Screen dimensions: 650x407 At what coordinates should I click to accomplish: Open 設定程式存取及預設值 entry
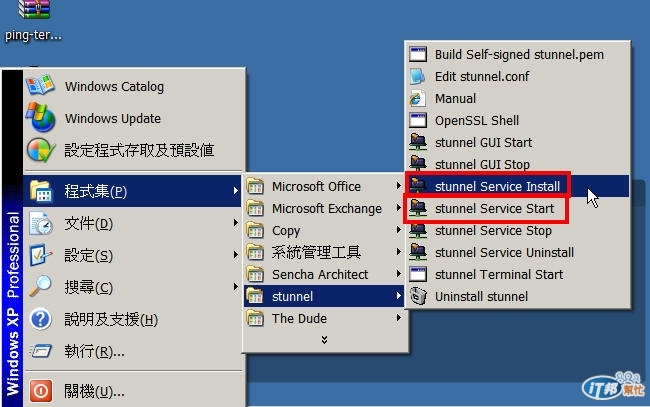point(133,150)
